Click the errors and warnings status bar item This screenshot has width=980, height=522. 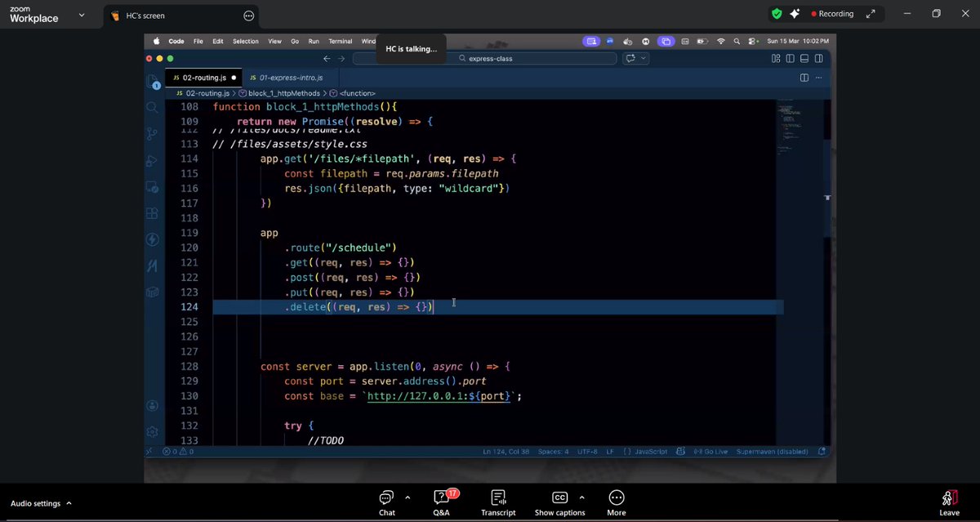coord(177,451)
